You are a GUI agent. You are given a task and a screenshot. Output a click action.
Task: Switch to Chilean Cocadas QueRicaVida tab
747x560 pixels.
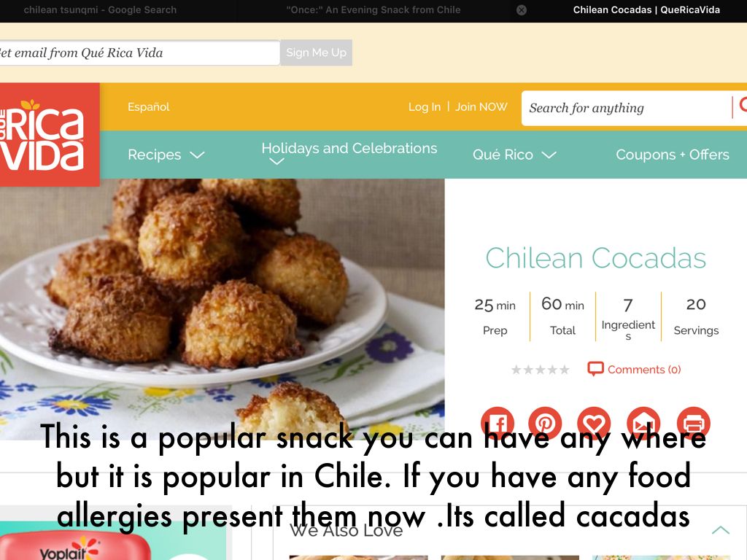(x=646, y=10)
